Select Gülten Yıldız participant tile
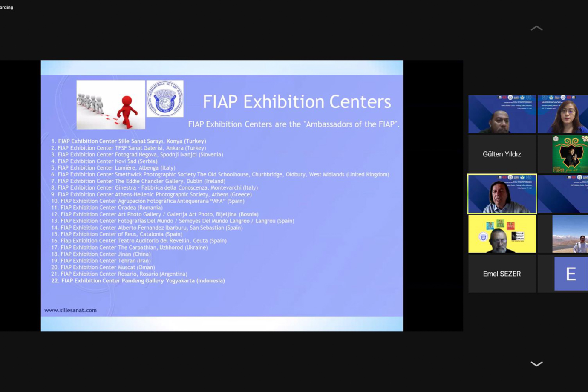Viewport: 588px width, 392px height. tap(502, 154)
